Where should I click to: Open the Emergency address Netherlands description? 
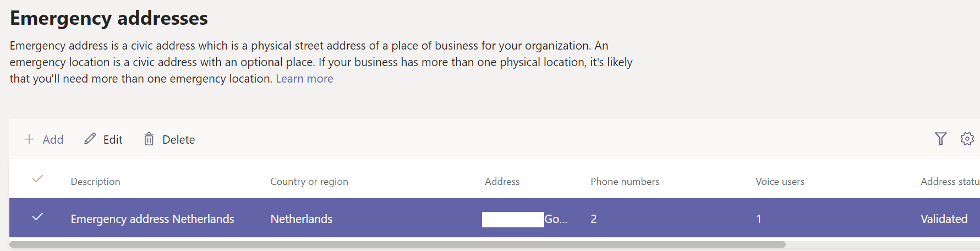[152, 219]
